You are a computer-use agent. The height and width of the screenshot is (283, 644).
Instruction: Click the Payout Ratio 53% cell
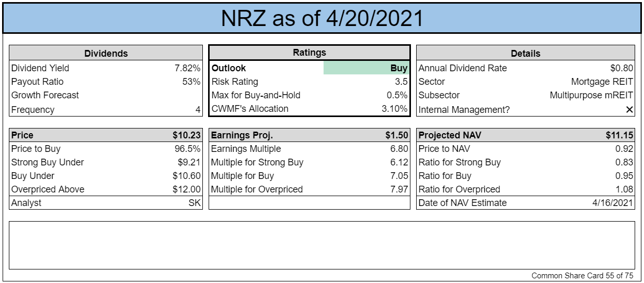pos(191,82)
